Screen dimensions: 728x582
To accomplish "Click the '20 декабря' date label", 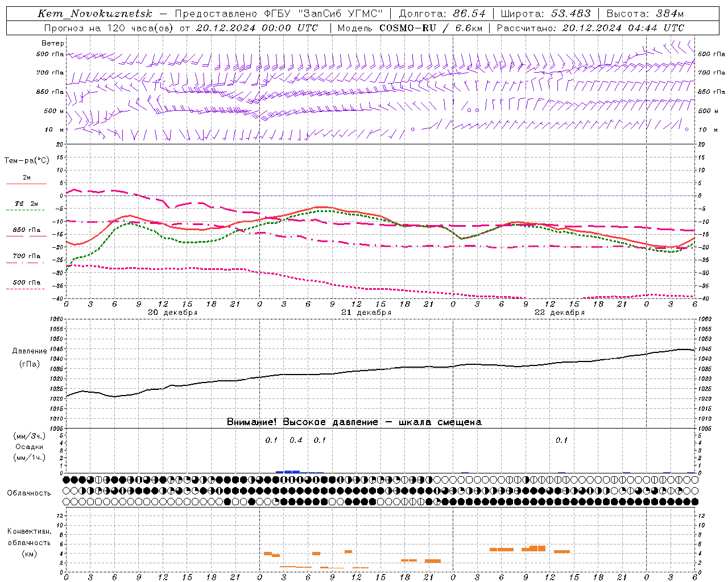I will pos(172,313).
